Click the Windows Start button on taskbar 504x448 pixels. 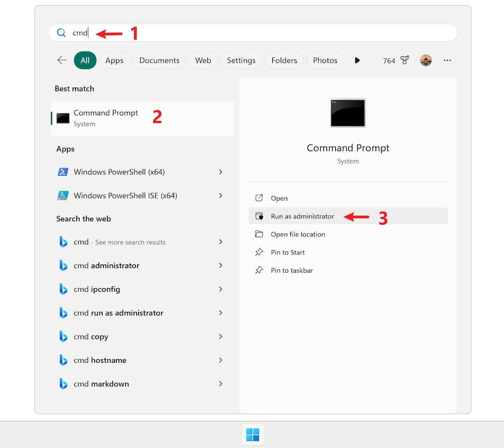click(253, 435)
